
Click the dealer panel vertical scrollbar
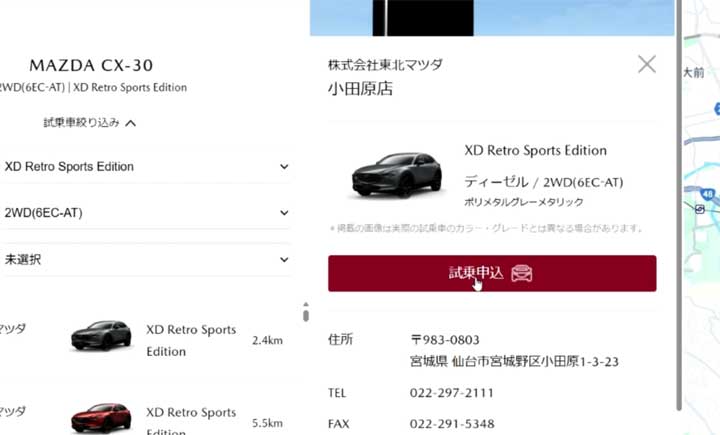point(679,205)
